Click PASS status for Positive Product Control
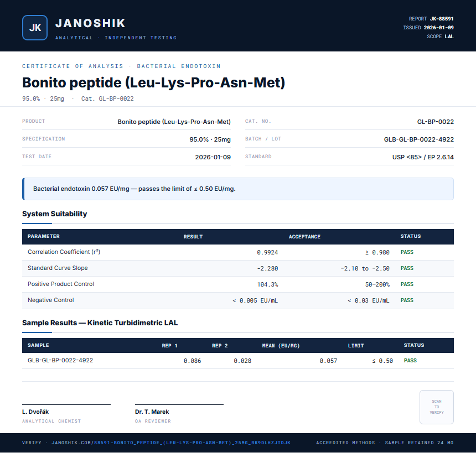This screenshot has height=468, width=476. [x=407, y=284]
